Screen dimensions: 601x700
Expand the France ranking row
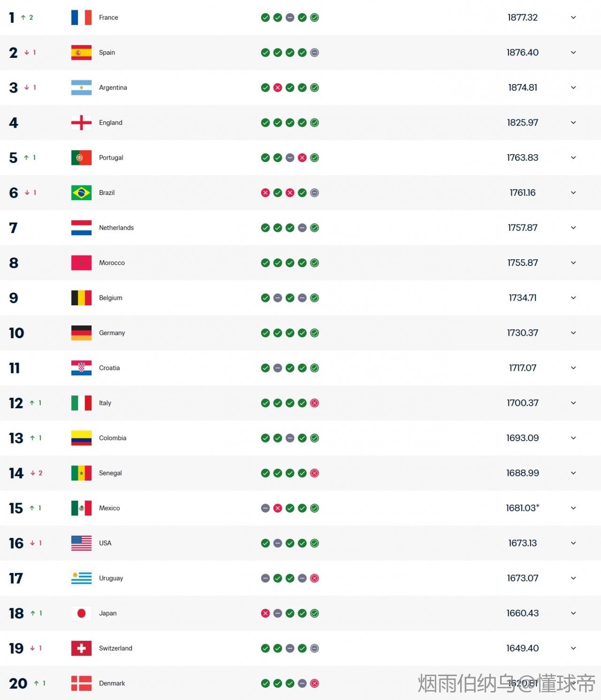(x=573, y=17)
